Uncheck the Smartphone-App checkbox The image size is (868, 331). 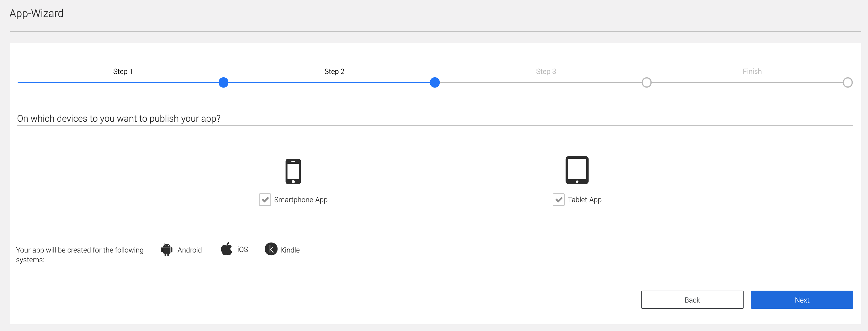click(x=265, y=200)
